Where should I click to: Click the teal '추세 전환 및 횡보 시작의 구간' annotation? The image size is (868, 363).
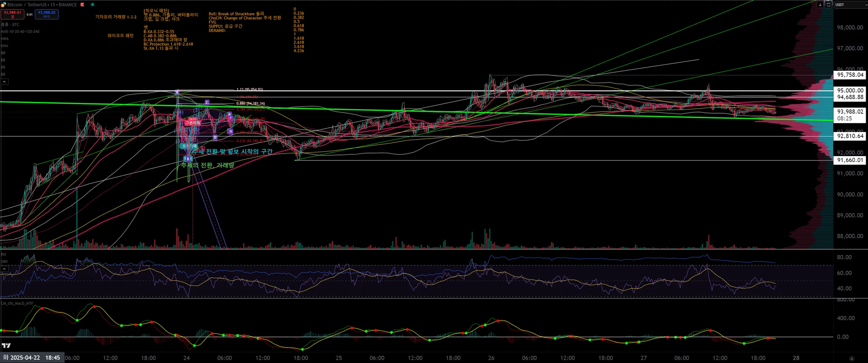tap(232, 152)
